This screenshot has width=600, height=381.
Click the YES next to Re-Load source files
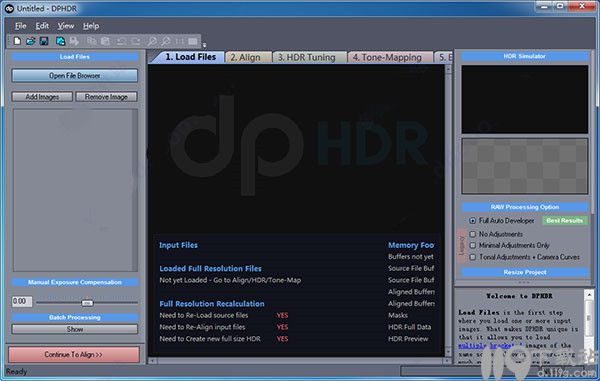coord(282,315)
